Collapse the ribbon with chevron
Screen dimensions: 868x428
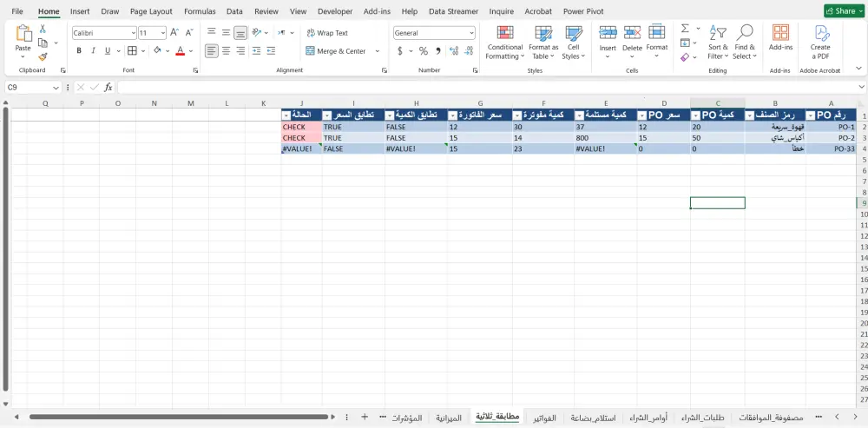[859, 69]
